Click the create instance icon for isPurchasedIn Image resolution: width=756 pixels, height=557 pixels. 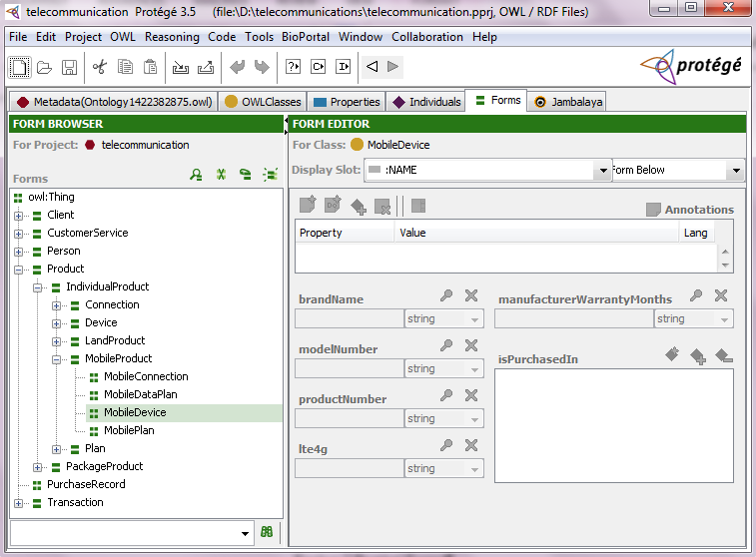coord(672,355)
